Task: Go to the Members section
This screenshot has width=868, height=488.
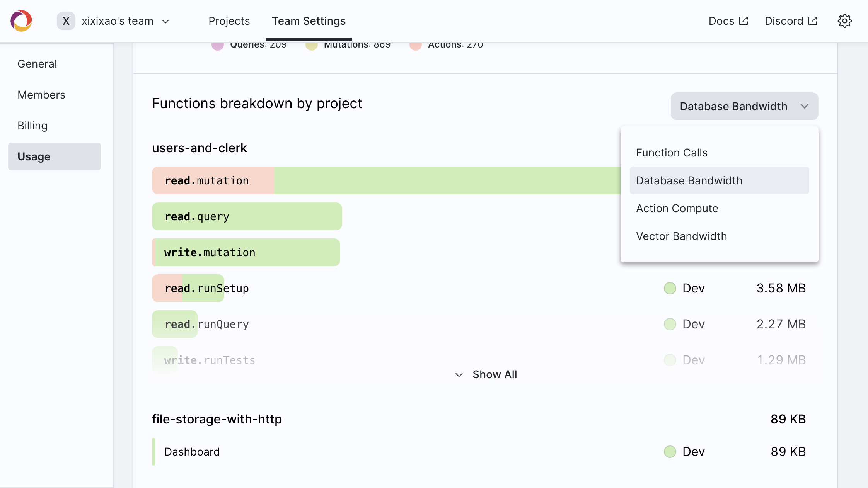Action: (41, 95)
